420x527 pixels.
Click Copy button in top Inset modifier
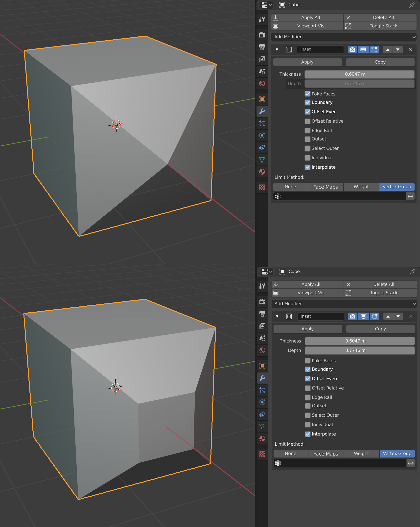coord(380,62)
